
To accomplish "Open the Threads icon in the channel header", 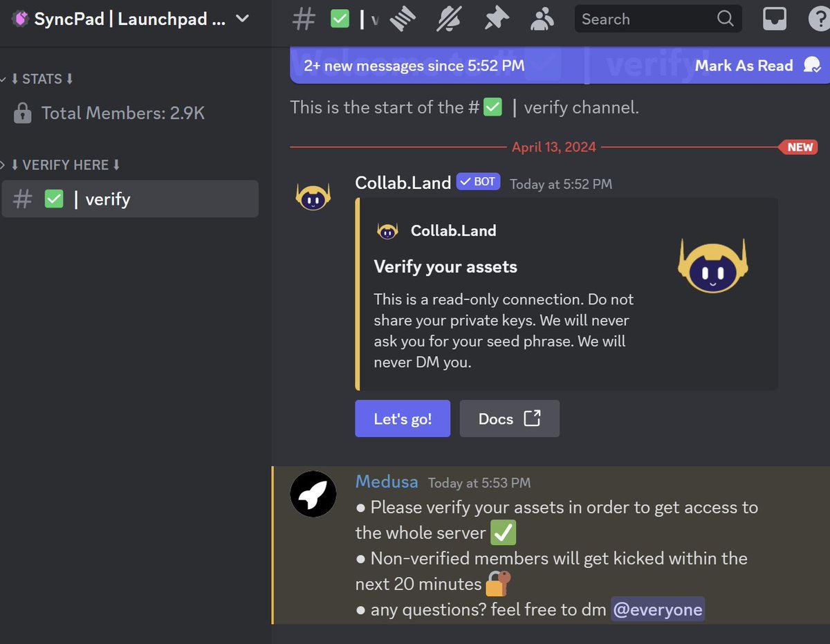I will 403,19.
